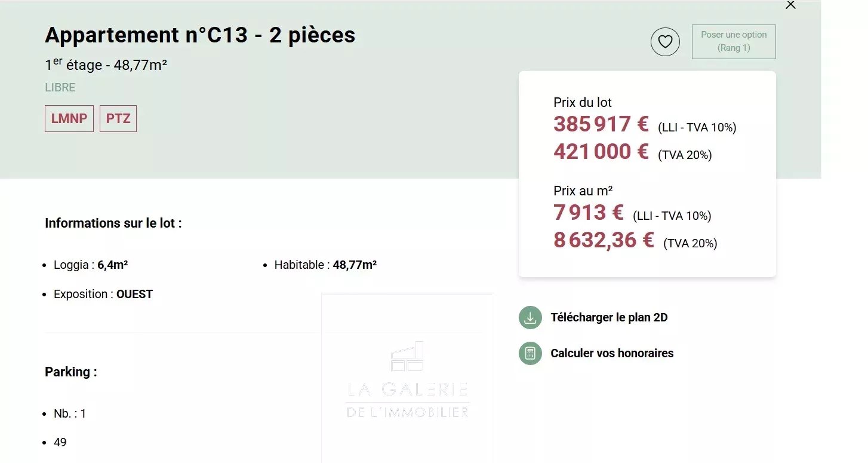Image resolution: width=868 pixels, height=463 pixels.
Task: Click the 385 917 € LLI price
Action: tap(601, 124)
